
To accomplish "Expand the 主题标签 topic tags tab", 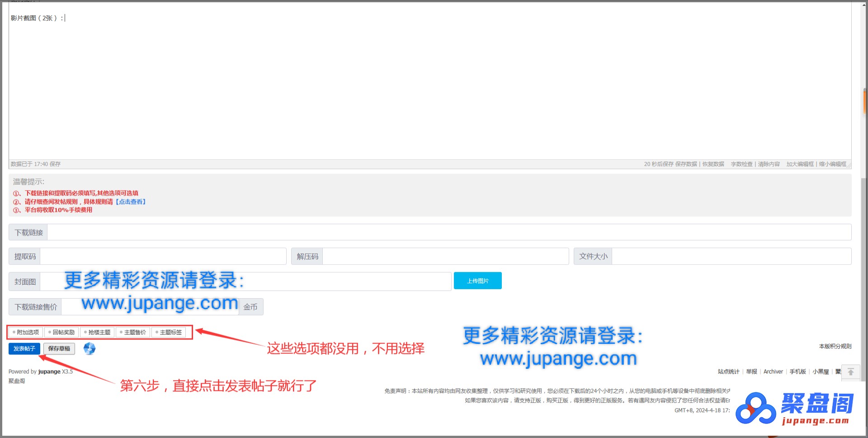I will [x=169, y=332].
